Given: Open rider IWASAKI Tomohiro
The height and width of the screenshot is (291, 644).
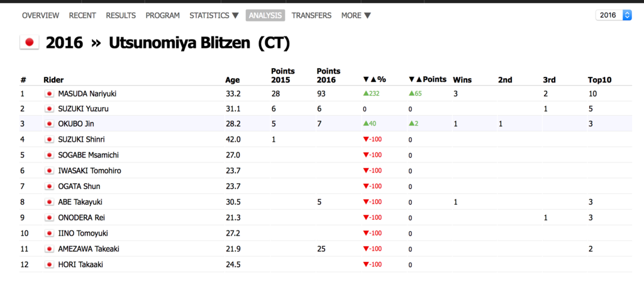Looking at the screenshot, I should [x=89, y=171].
